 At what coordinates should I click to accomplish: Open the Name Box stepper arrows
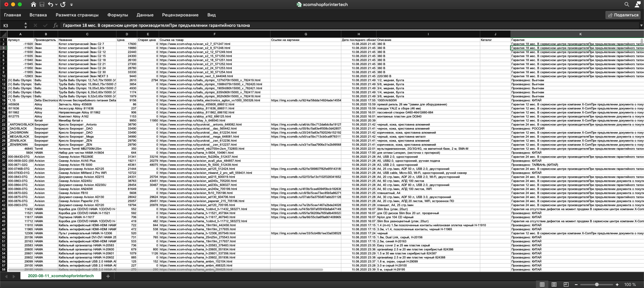[26, 26]
